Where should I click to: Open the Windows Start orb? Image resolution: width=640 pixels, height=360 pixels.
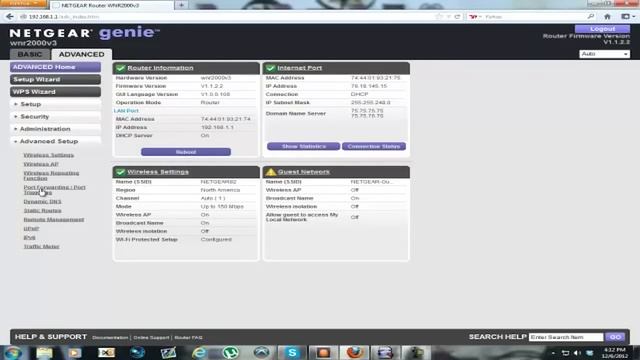[x=13, y=353]
